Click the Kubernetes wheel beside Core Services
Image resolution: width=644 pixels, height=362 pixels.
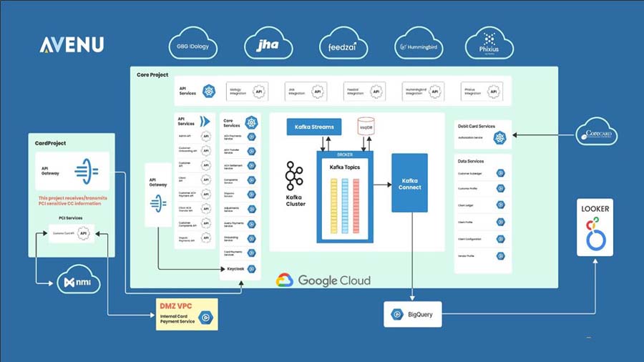click(251, 122)
